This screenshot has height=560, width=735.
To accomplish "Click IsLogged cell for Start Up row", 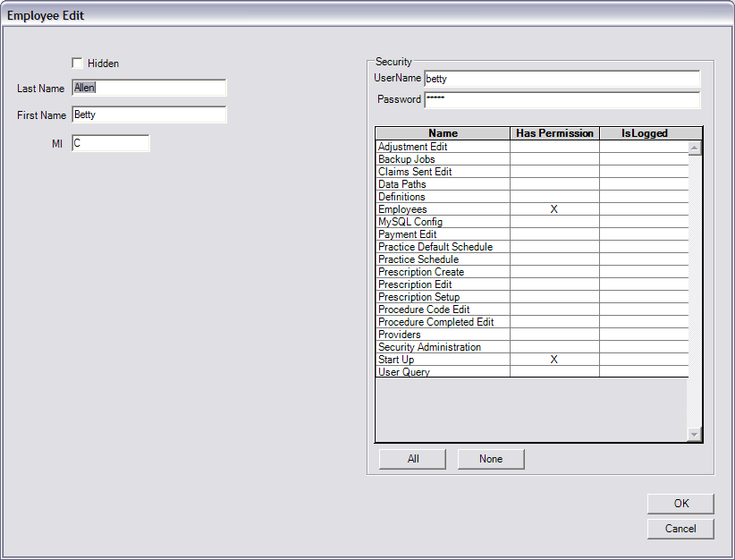I will (644, 360).
